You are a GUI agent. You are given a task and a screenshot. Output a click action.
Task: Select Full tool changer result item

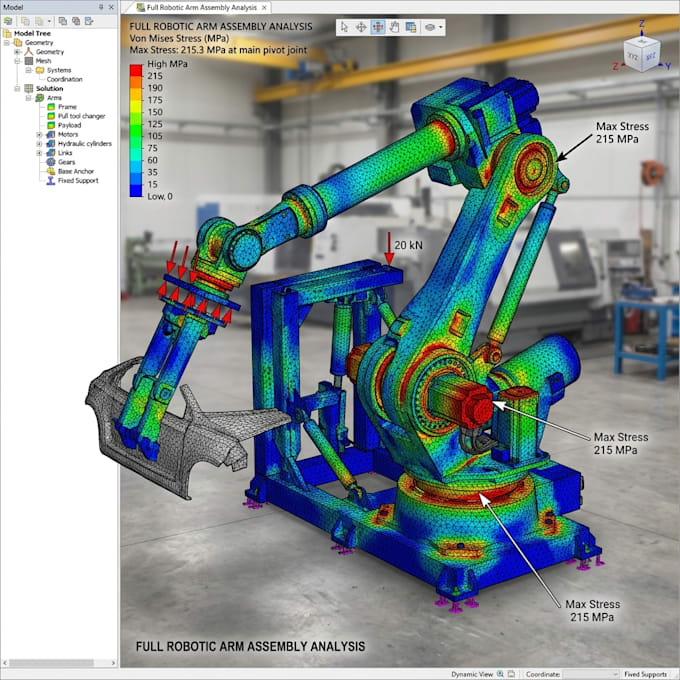pyautogui.click(x=82, y=116)
